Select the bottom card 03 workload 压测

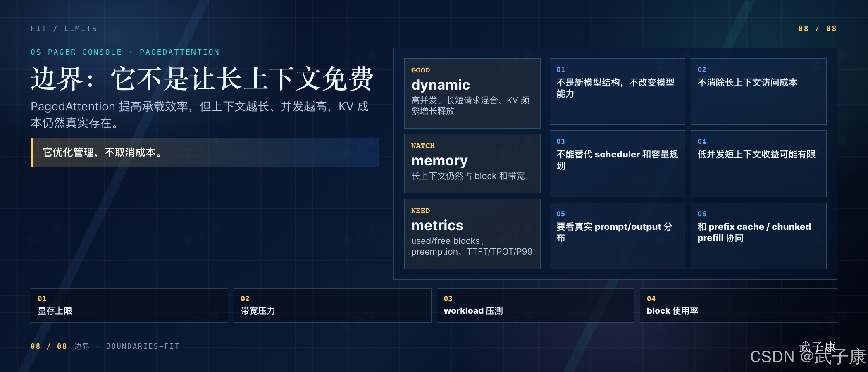tap(535, 305)
